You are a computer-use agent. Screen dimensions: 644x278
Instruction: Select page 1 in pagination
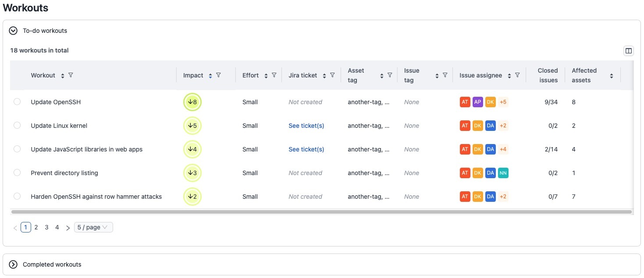pos(26,227)
